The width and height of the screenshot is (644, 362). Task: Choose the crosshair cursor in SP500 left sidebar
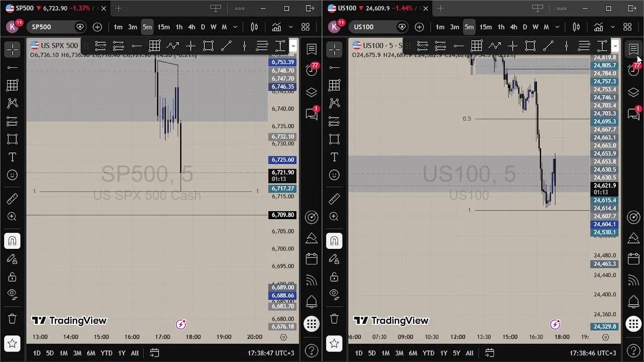[x=13, y=49]
